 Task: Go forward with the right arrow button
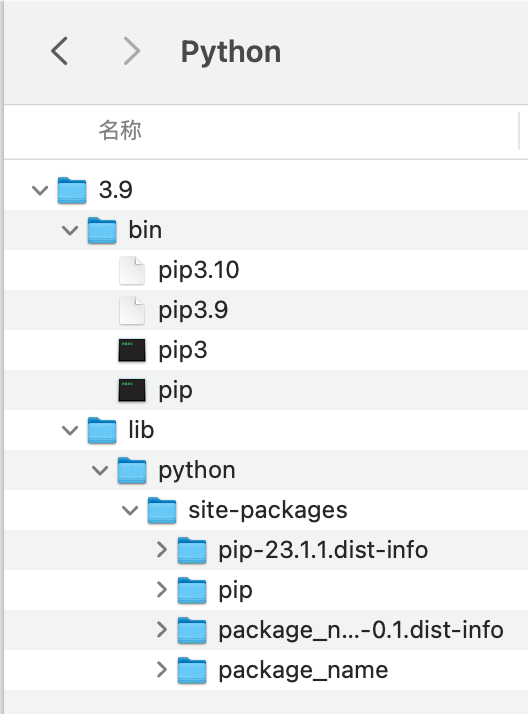click(132, 51)
